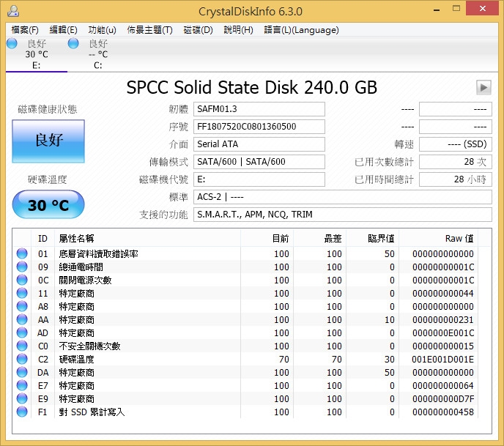Click the interface field Serial ATA
Image resolution: width=504 pixels, height=446 pixels.
pos(259,144)
